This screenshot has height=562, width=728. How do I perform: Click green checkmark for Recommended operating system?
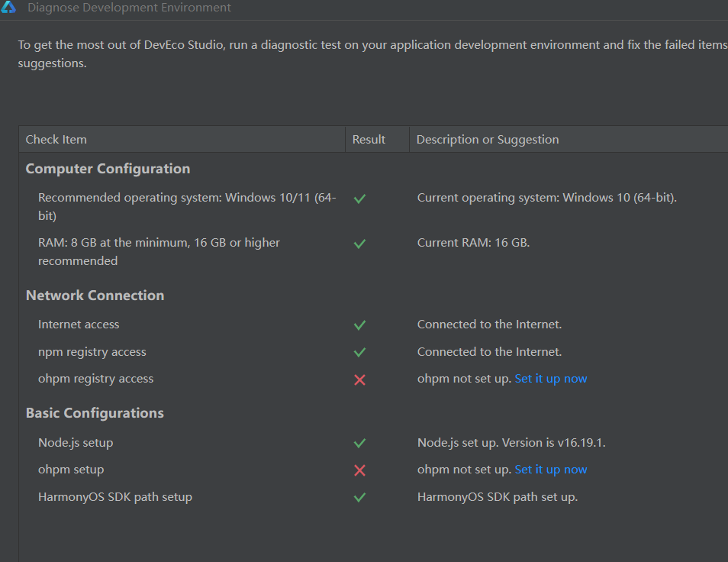click(359, 199)
